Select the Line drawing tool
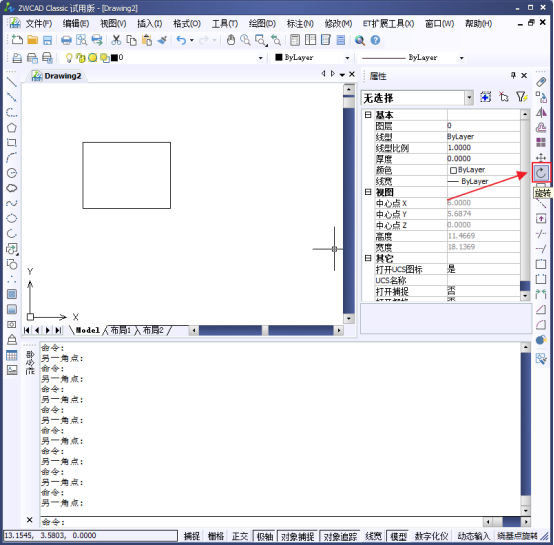This screenshot has width=554, height=545. (x=12, y=82)
